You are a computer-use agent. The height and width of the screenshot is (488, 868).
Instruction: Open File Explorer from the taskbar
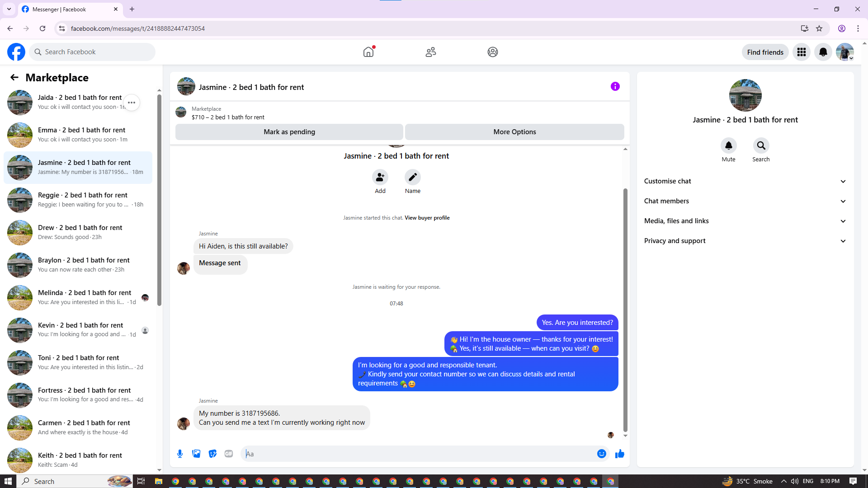click(x=158, y=481)
